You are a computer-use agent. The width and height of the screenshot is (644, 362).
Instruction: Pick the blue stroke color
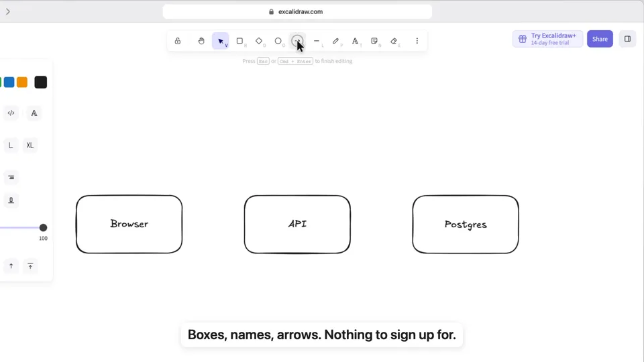9,82
